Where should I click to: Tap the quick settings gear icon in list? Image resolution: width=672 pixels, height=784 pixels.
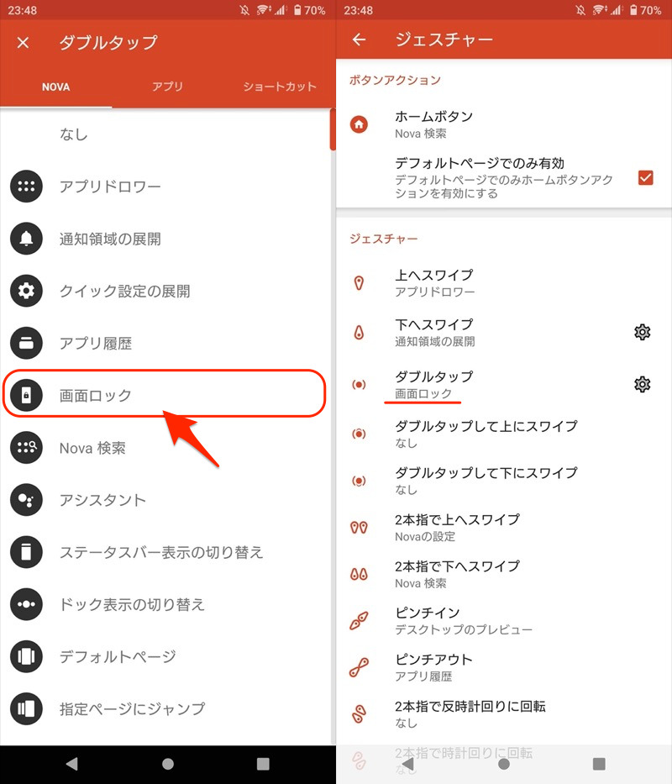26,291
